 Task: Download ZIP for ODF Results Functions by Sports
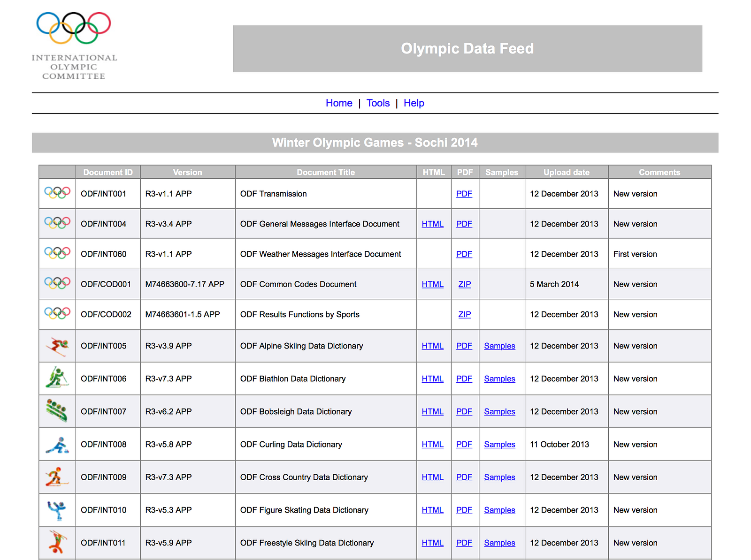click(465, 314)
